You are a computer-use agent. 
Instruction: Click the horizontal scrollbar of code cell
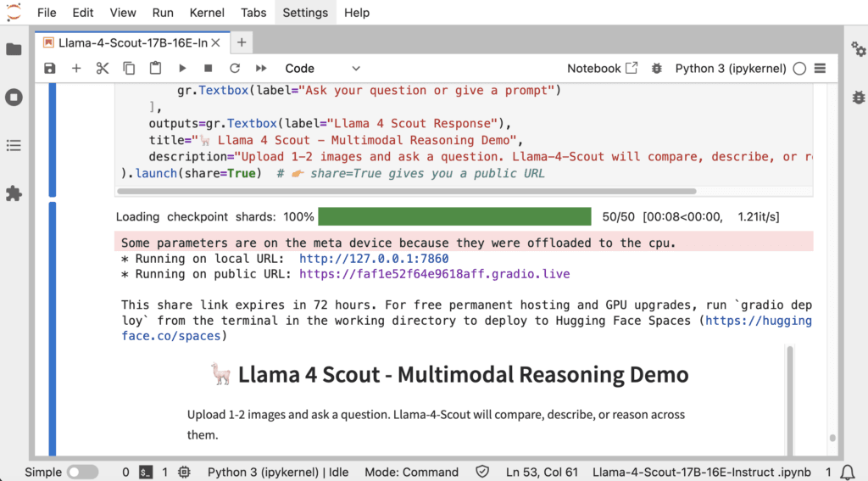407,191
